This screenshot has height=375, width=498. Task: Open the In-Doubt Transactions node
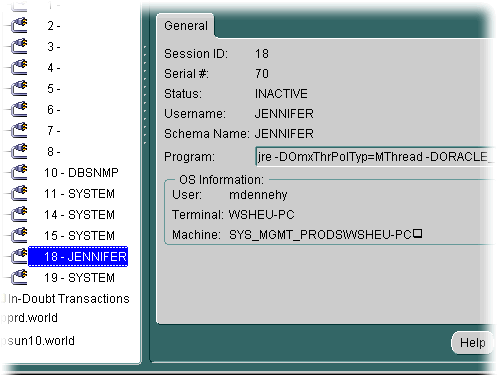[x=68, y=299]
